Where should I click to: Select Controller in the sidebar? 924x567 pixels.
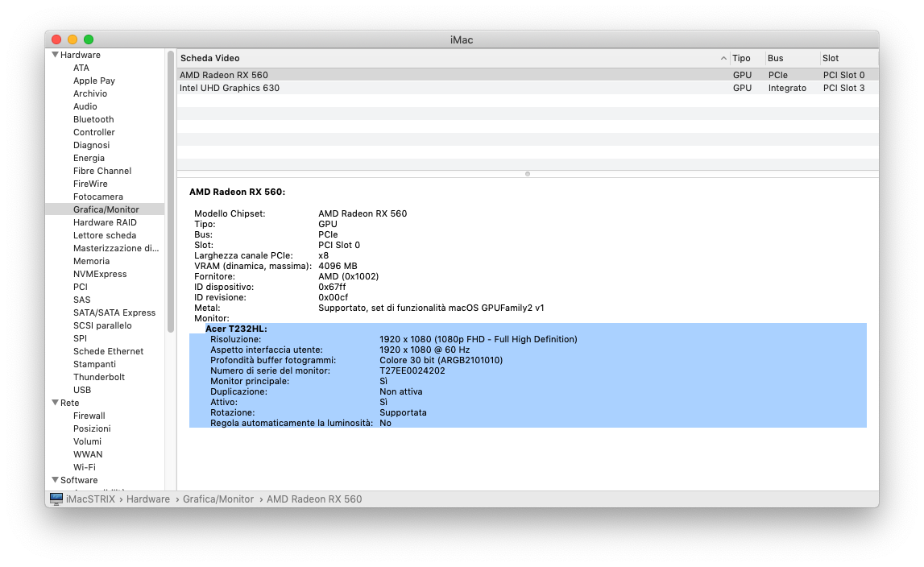pos(94,132)
